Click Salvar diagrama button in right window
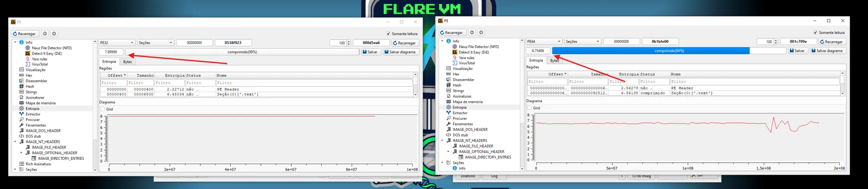 (828, 51)
